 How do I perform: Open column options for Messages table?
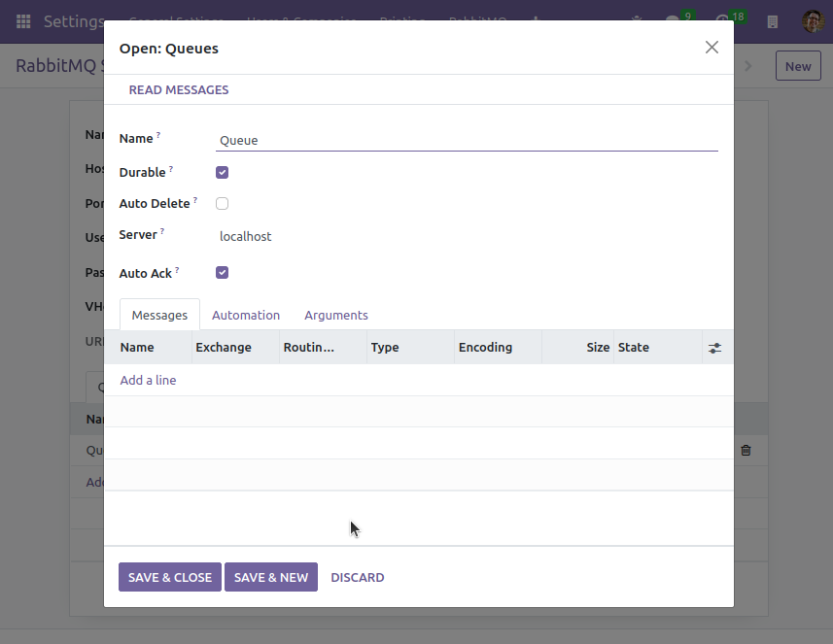click(714, 348)
